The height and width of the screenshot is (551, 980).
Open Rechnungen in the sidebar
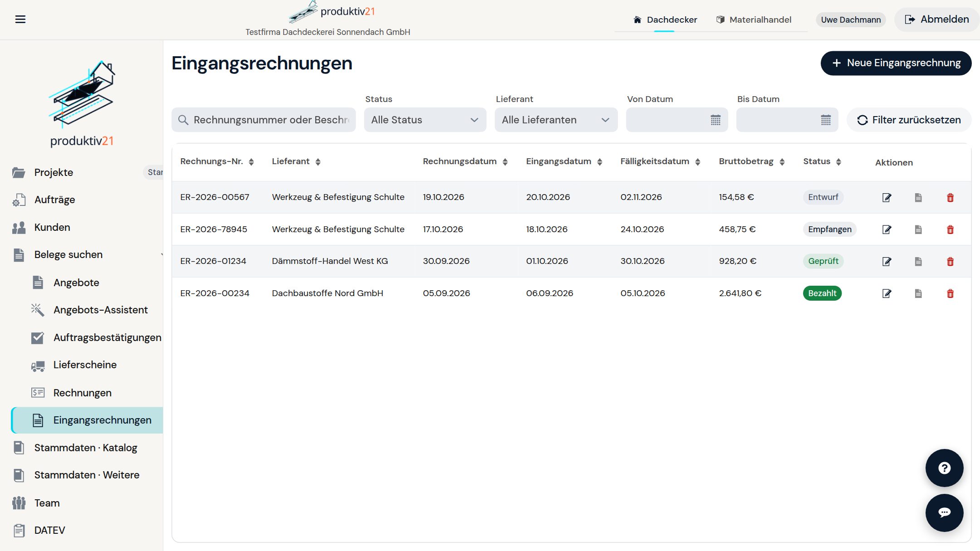(82, 393)
